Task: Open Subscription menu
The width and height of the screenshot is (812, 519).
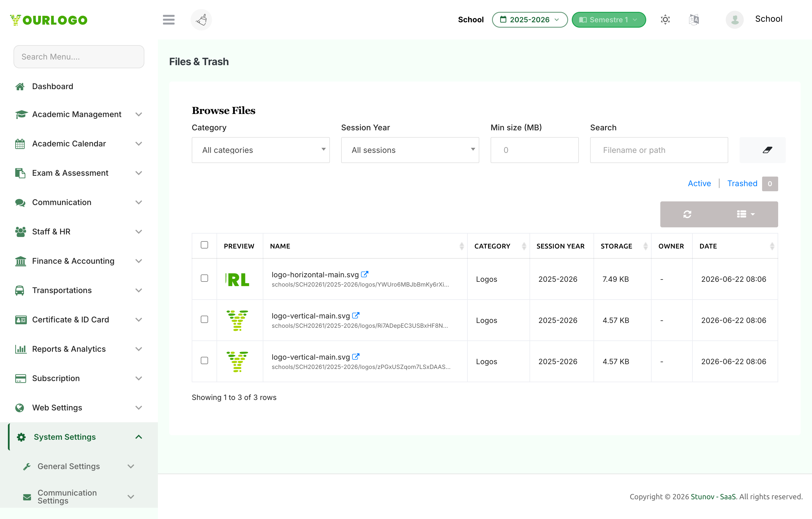Action: click(79, 379)
